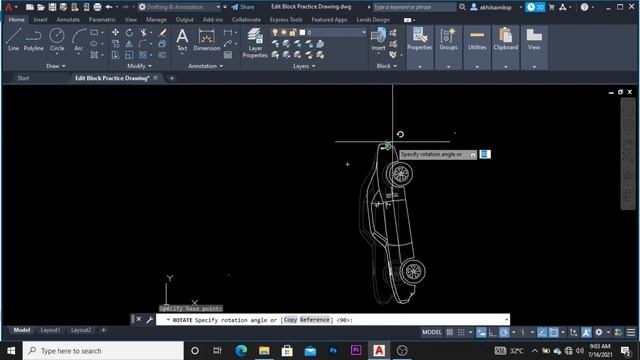Toggle ortho mode in status bar
Viewport: 640px width, 360px height.
493,333
